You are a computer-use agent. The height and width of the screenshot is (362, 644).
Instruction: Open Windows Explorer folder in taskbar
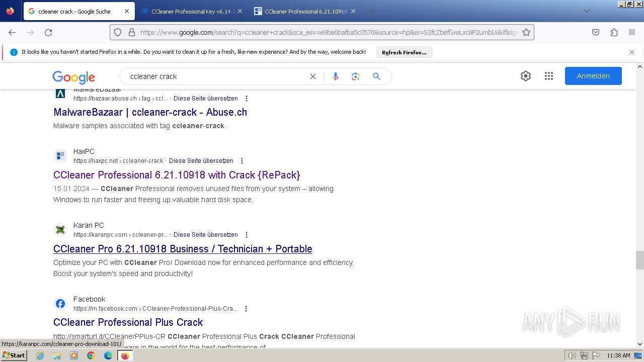pyautogui.click(x=57, y=355)
